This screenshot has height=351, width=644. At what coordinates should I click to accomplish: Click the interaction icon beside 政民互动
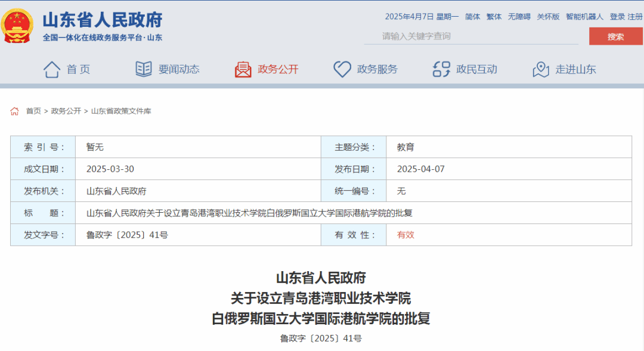point(441,69)
